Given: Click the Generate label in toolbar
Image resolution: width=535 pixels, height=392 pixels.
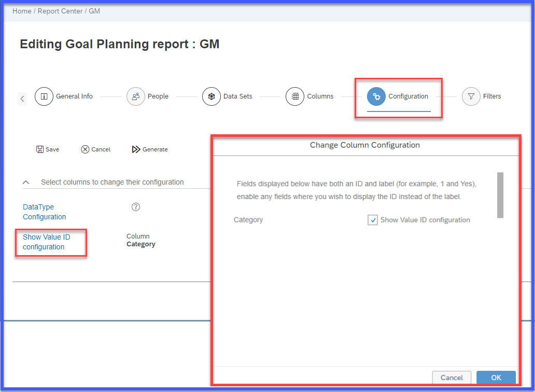Looking at the screenshot, I should click(x=155, y=149).
